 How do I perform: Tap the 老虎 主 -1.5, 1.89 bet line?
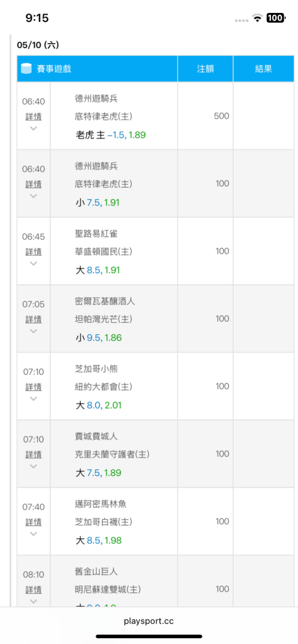[x=111, y=135]
